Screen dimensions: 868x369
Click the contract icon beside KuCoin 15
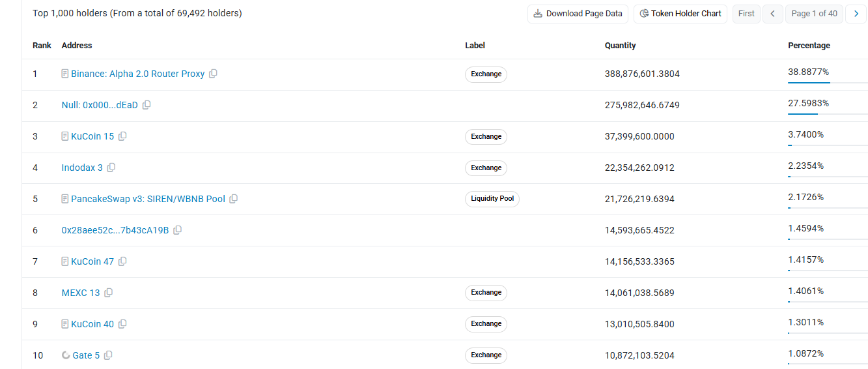pyautogui.click(x=65, y=136)
